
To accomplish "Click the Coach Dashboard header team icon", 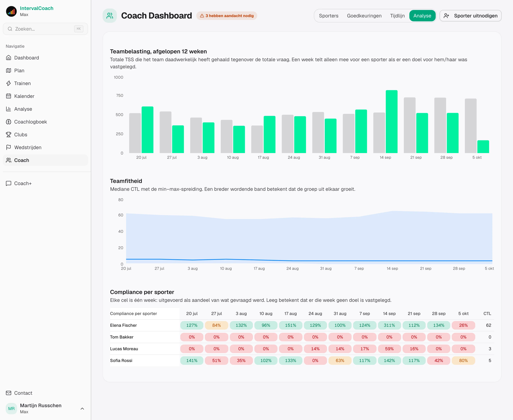I will click(x=110, y=16).
